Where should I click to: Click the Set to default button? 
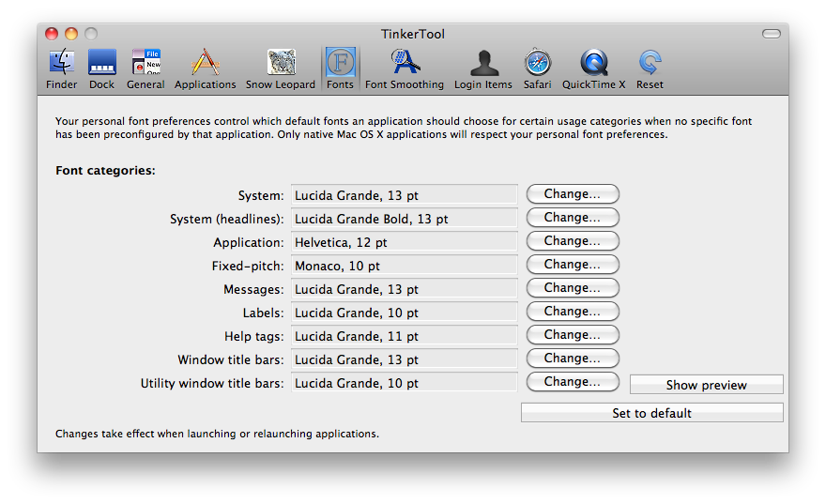[x=652, y=413]
